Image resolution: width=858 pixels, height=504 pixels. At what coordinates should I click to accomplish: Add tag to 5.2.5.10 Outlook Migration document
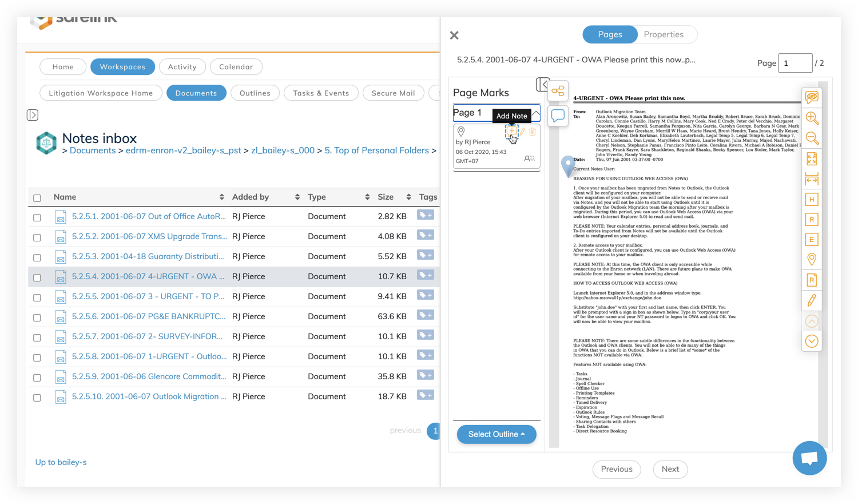click(x=426, y=395)
